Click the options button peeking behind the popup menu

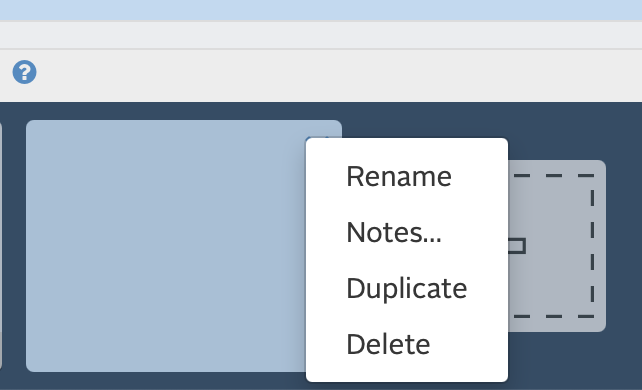pos(318,138)
